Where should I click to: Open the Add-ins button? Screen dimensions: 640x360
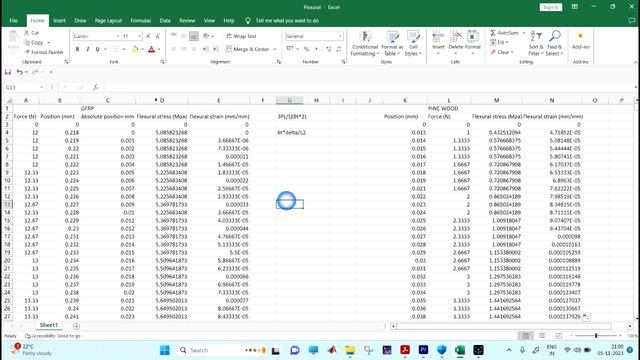click(580, 41)
